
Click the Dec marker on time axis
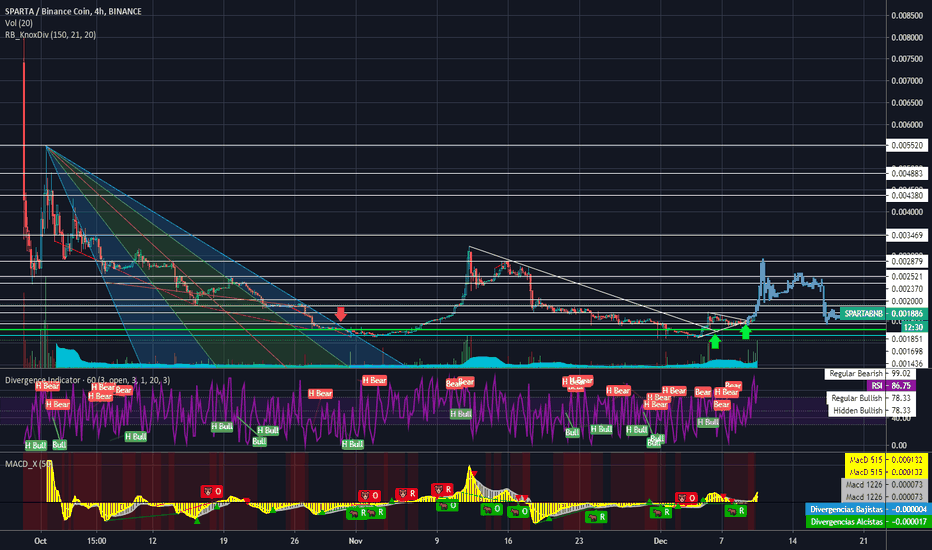point(660,541)
